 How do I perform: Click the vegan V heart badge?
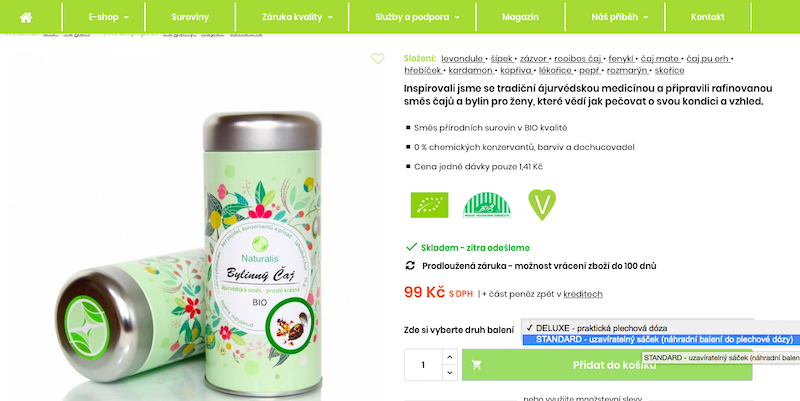click(x=542, y=205)
